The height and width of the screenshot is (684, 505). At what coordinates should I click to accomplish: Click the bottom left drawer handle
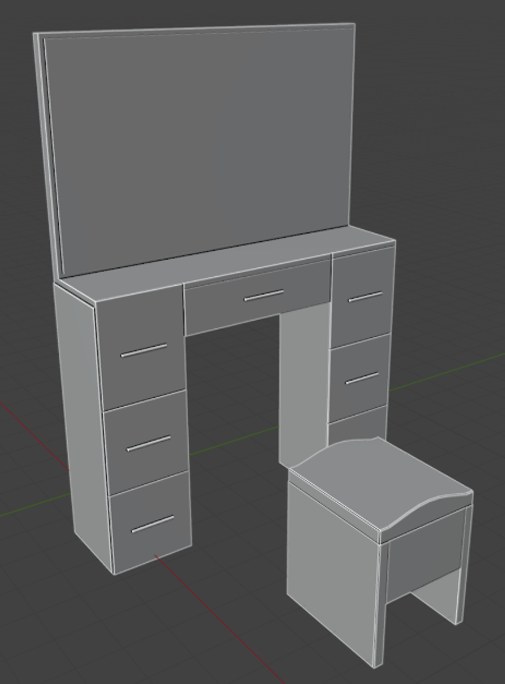[x=153, y=524]
